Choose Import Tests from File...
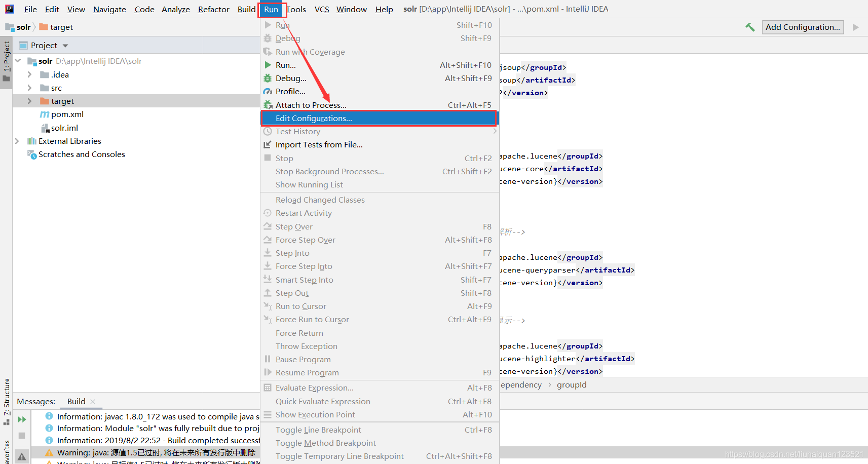The width and height of the screenshot is (868, 464). click(x=380, y=144)
